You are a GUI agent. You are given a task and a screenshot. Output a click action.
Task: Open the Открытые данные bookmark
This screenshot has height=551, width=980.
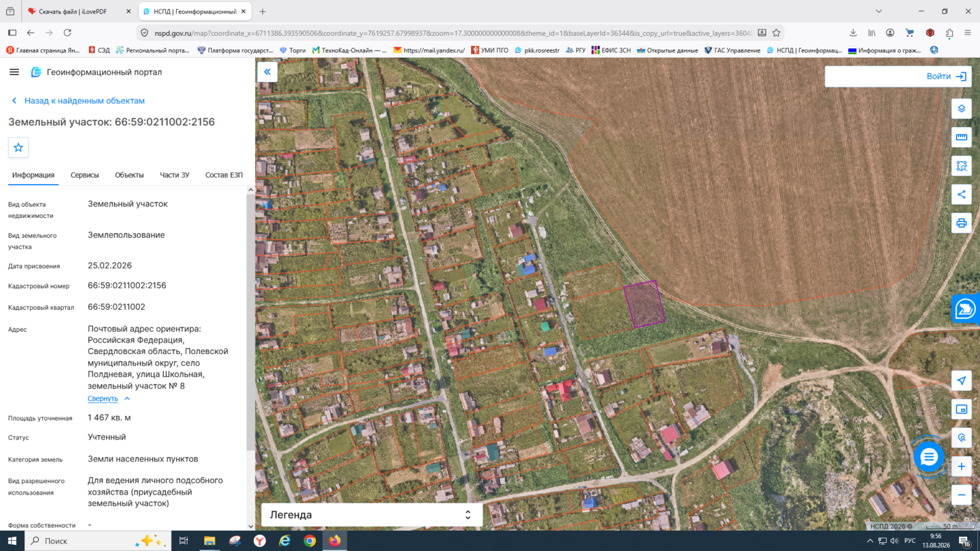[x=667, y=50]
